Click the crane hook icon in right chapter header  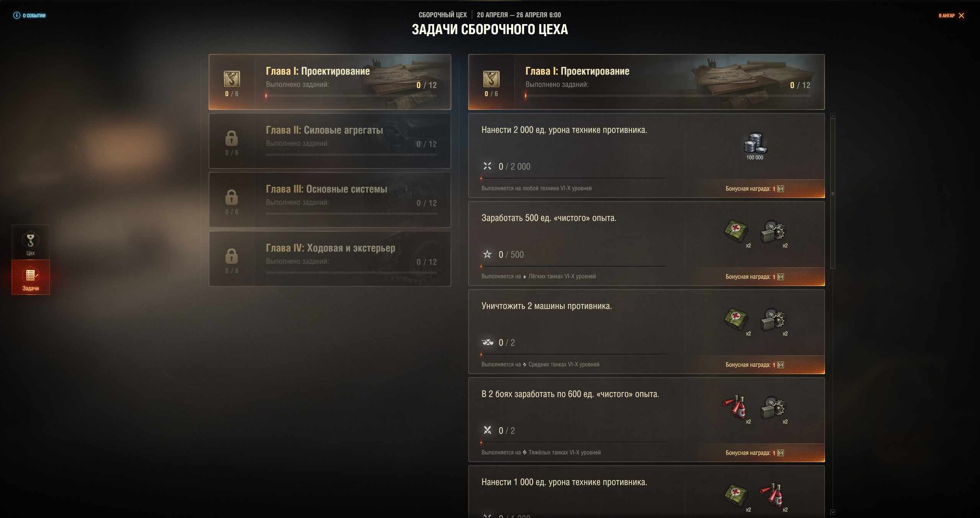[491, 79]
